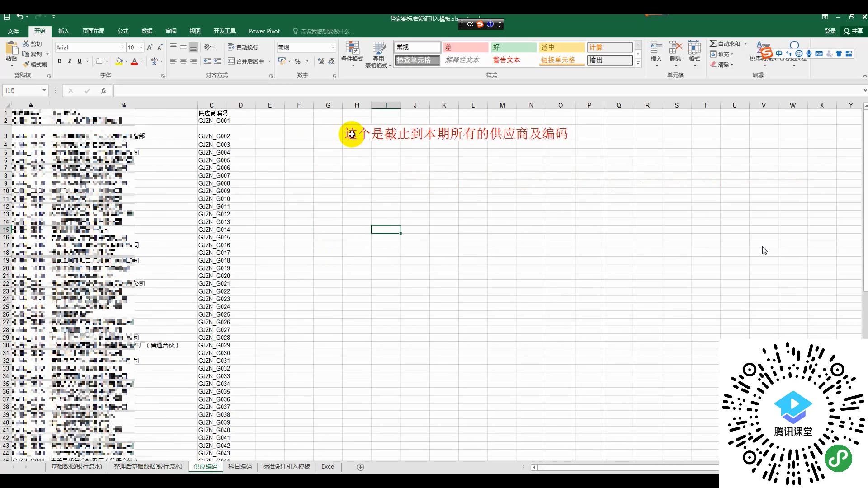Click the insert function fx icon
868x488 pixels.
[x=104, y=90]
